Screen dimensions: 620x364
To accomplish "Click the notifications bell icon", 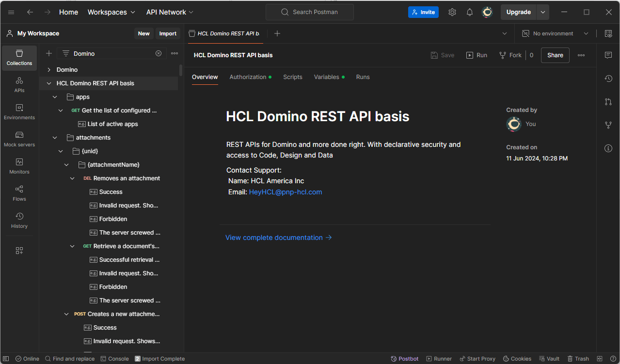I will click(469, 12).
